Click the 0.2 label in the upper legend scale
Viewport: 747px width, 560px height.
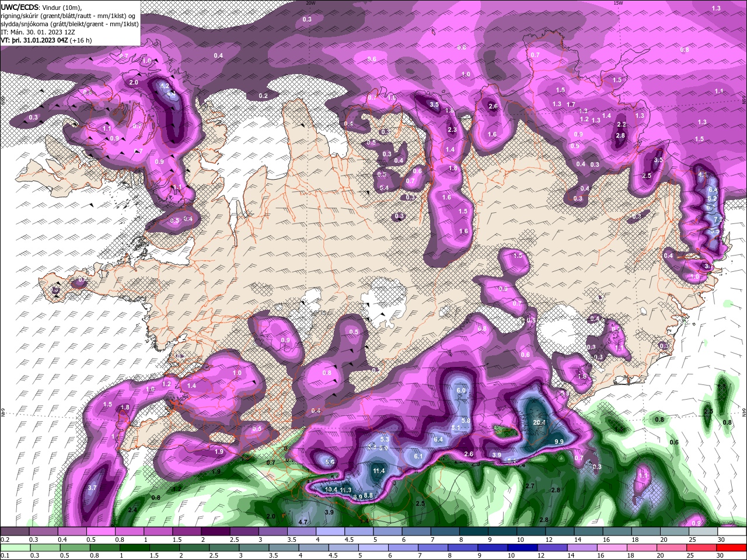[5, 540]
